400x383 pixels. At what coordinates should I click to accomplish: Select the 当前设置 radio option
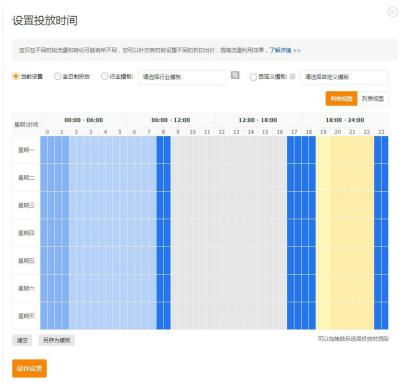click(x=16, y=76)
